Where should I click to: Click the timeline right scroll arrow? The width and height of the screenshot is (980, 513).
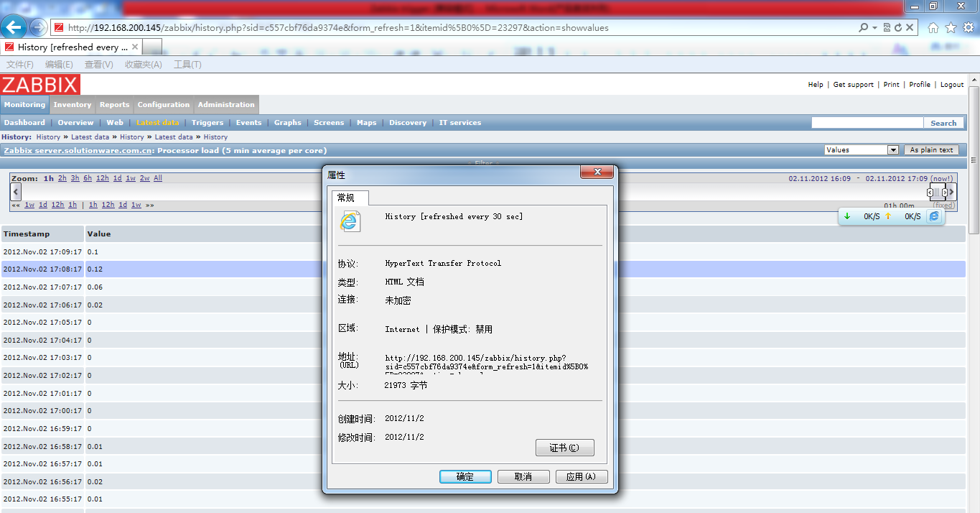pos(952,192)
